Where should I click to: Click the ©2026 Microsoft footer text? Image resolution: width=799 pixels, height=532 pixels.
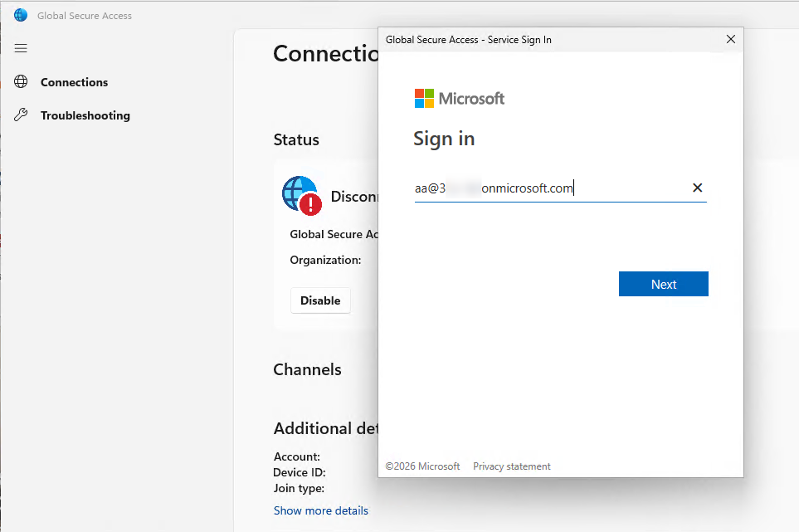[422, 466]
